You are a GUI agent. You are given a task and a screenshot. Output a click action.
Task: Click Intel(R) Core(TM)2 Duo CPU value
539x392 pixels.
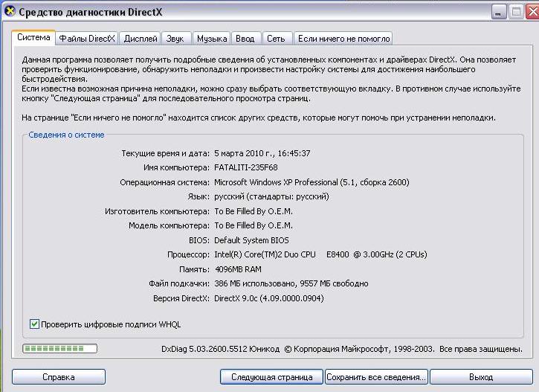265,254
